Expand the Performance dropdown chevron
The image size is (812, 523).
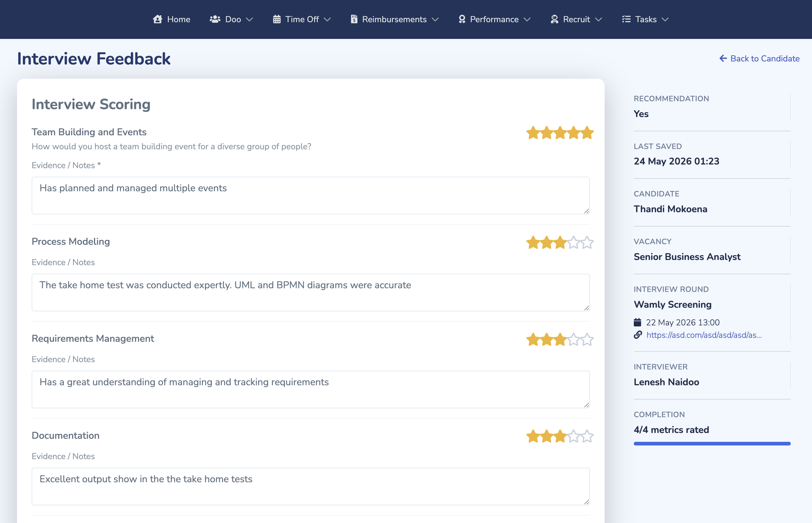pos(527,20)
